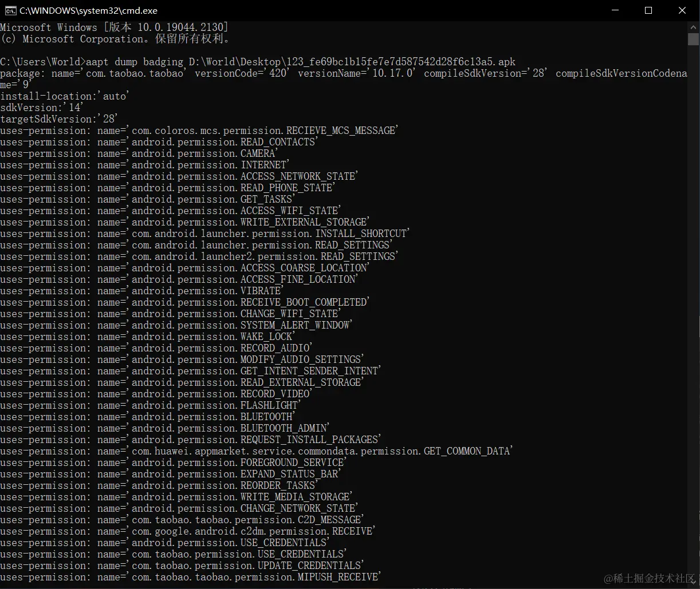Click the MODIFY_AUDIO_SETTINGS permission line
This screenshot has height=589, width=700.
point(182,359)
